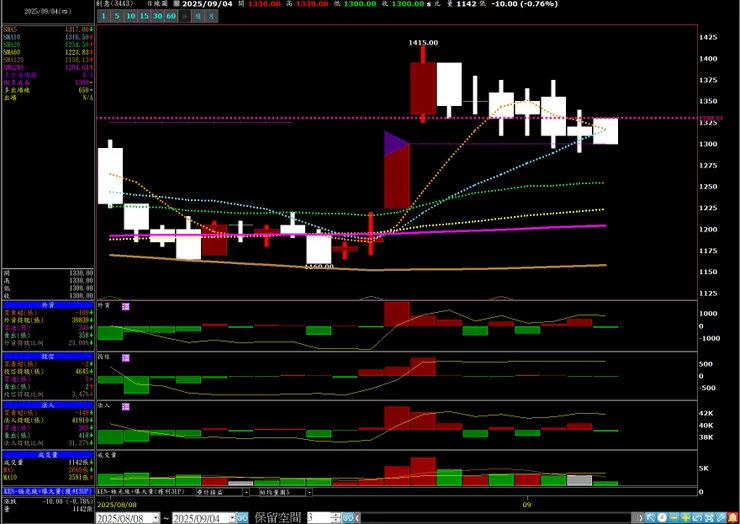Click the 保留空間 number input field
This screenshot has height=524, width=740.
(x=319, y=518)
